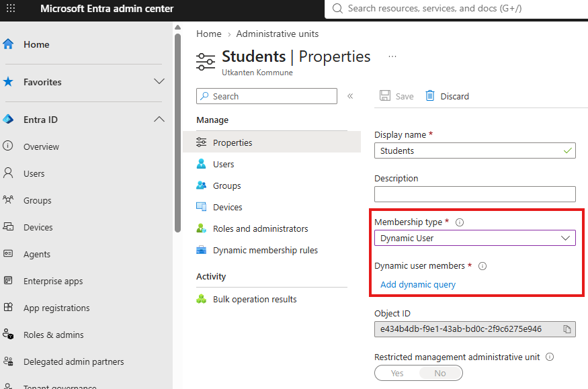Click the Roles and administrators person icon

tap(202, 228)
